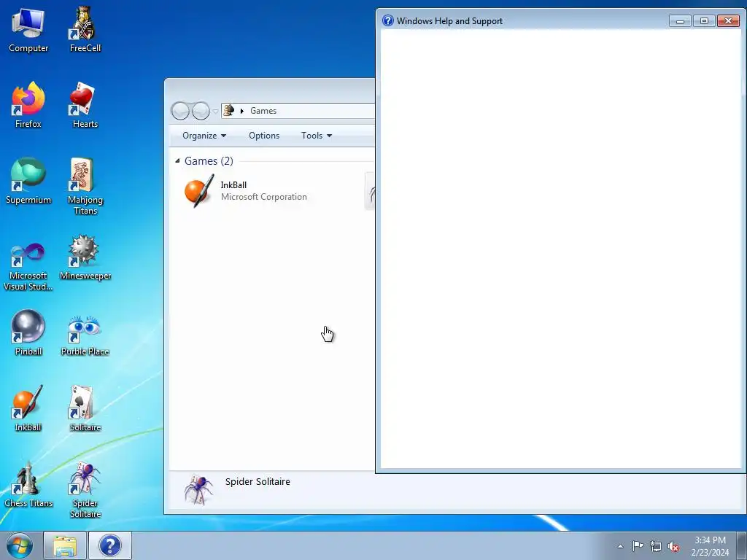Click the address bar breadcrumb arrow
The height and width of the screenshot is (560, 747).
coord(242,111)
